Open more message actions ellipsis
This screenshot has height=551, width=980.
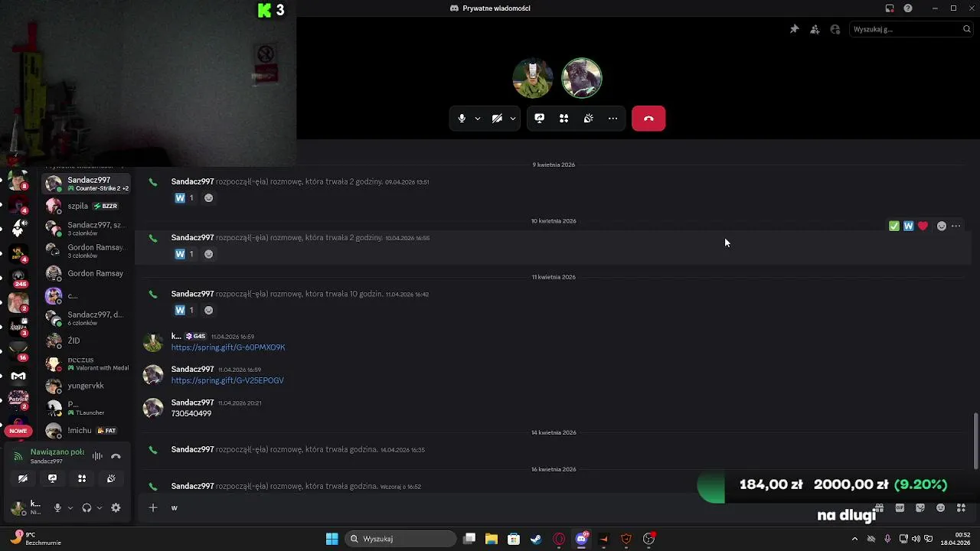point(955,226)
